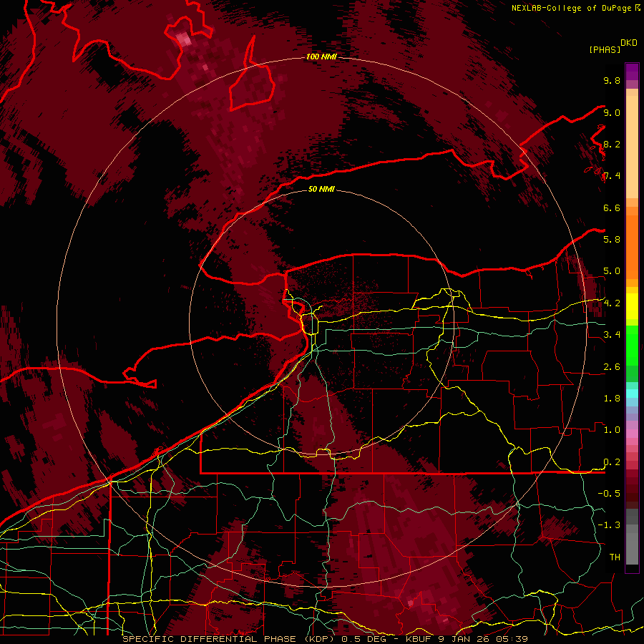Viewport: 644px width, 644px height.
Task: Pick the purple band atop the color scale
Action: (632, 72)
